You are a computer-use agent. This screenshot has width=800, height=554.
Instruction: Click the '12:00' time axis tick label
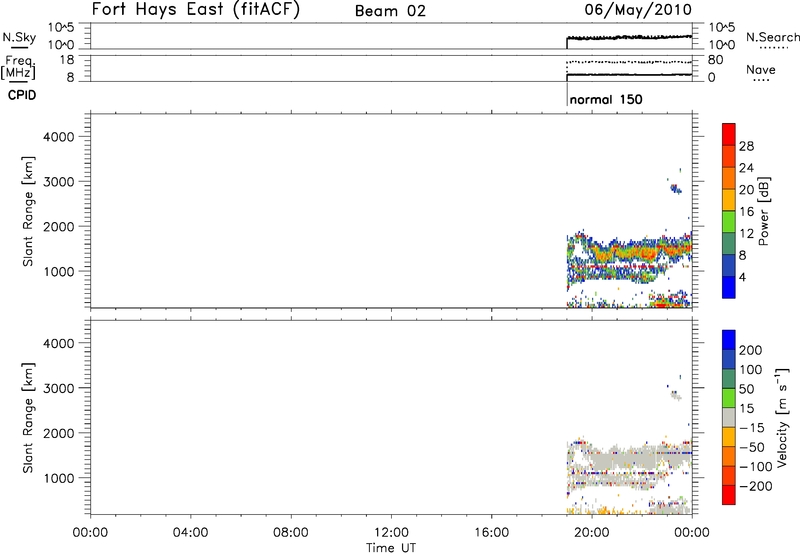(391, 533)
